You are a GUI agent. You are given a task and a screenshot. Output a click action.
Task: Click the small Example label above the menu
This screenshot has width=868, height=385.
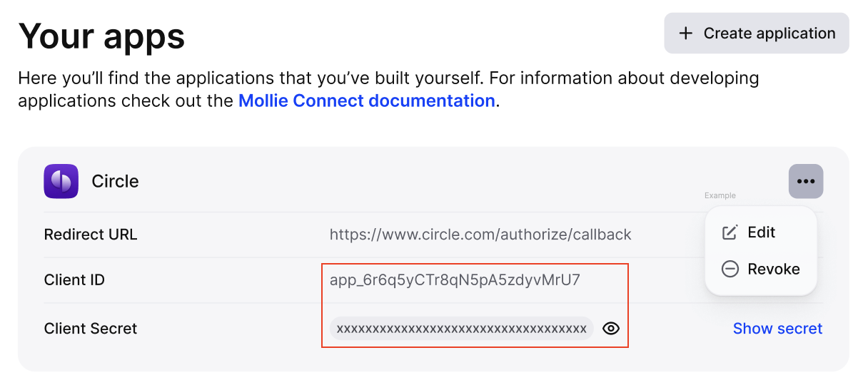720,195
